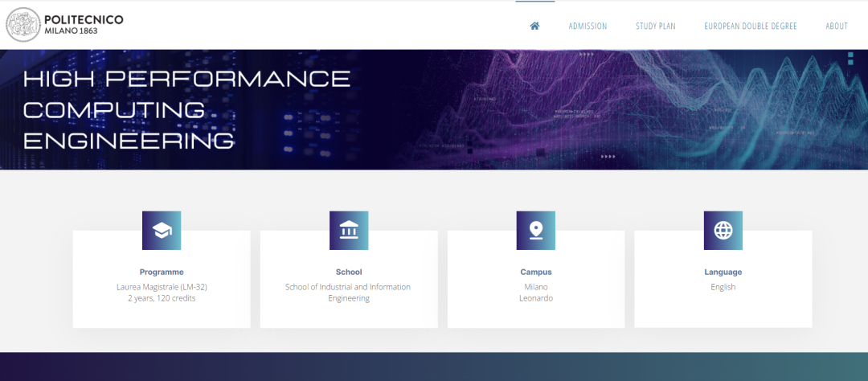868x381 pixels.
Task: Click the Laurea Magistrale (LM-32) text
Action: 162,287
